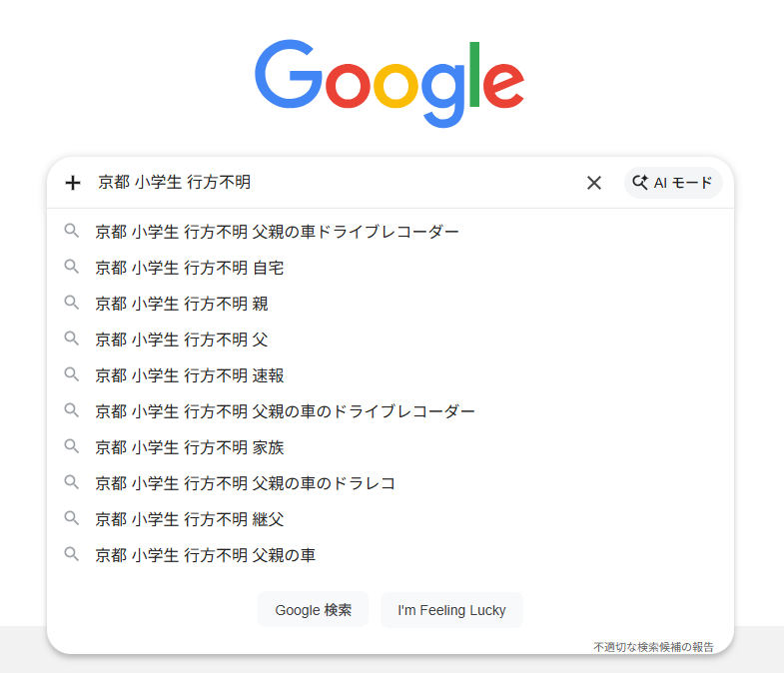The image size is (784, 673).
Task: Pick the 家族 search suggestion
Action: pos(190,447)
